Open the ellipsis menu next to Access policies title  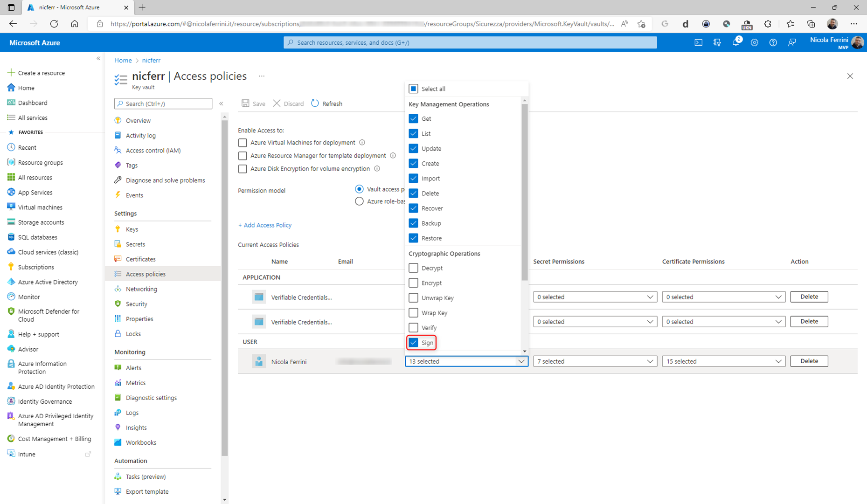262,76
